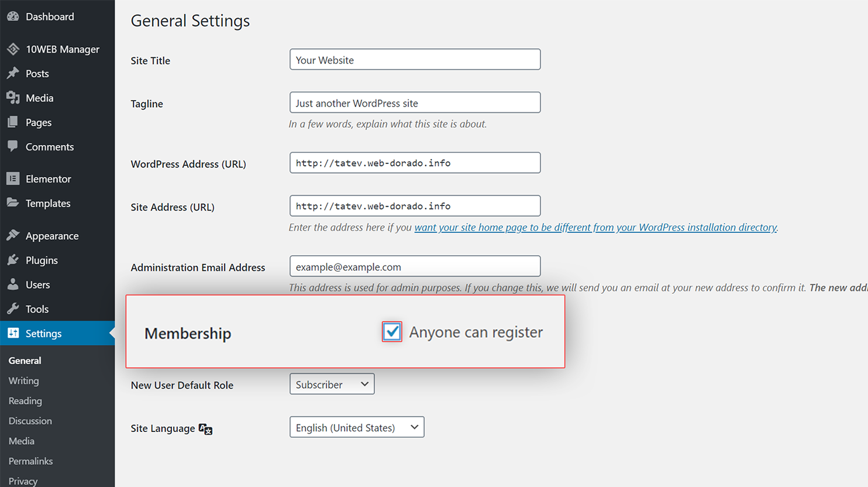Click the Tools wrench icon
This screenshot has width=868, height=487.
click(x=13, y=308)
